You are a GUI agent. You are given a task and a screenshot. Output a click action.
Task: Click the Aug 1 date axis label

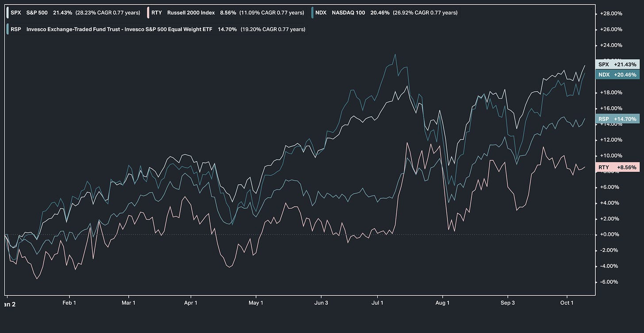click(442, 303)
